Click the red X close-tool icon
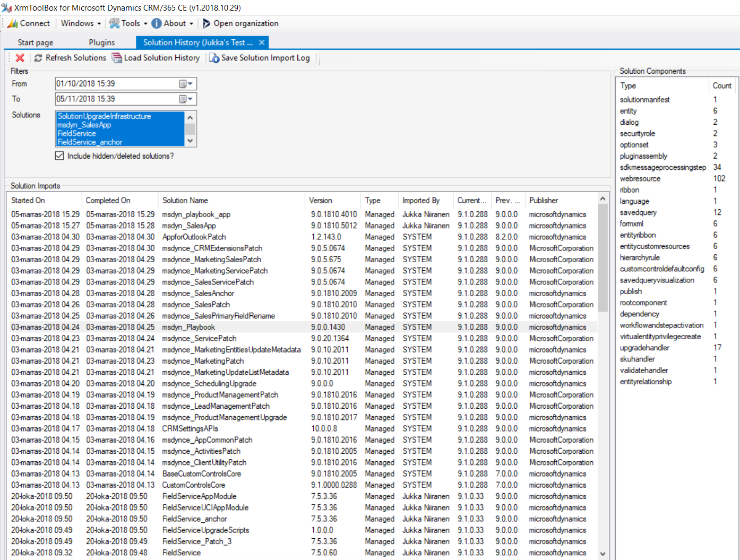 pyautogui.click(x=20, y=58)
